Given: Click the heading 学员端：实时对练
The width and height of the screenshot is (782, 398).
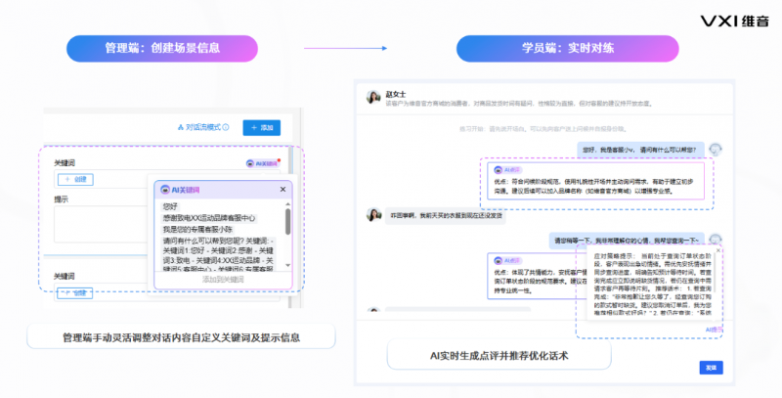Looking at the screenshot, I should (568, 48).
